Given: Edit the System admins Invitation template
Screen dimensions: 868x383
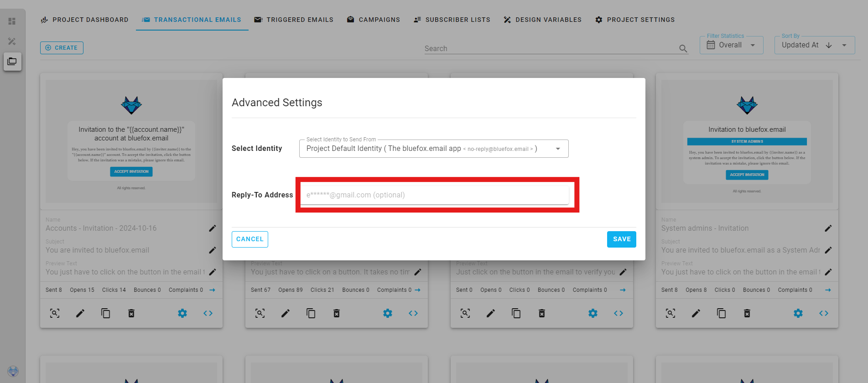Looking at the screenshot, I should point(696,313).
